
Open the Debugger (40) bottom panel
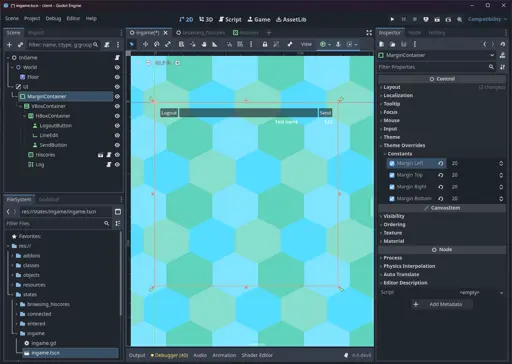(169, 355)
